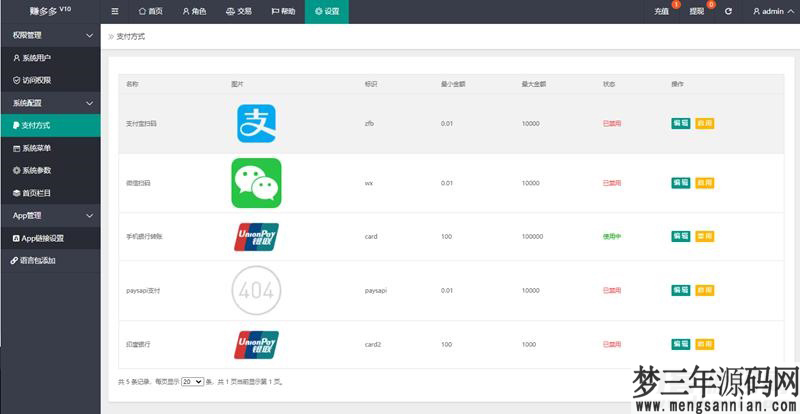Disable the card payment method
This screenshot has width=800, height=414.
(705, 236)
